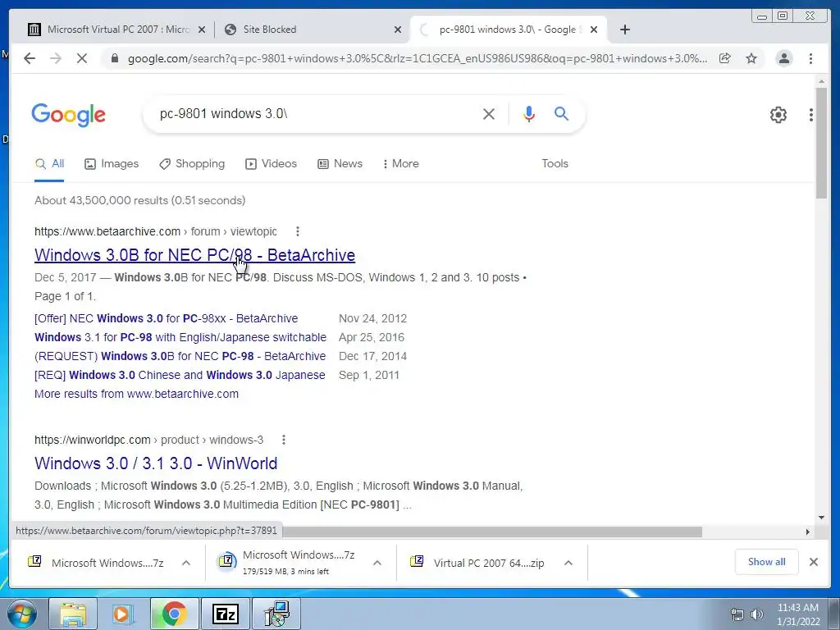Viewport: 840px width, 630px height.
Task: Open the padlock site info icon
Action: point(114,58)
